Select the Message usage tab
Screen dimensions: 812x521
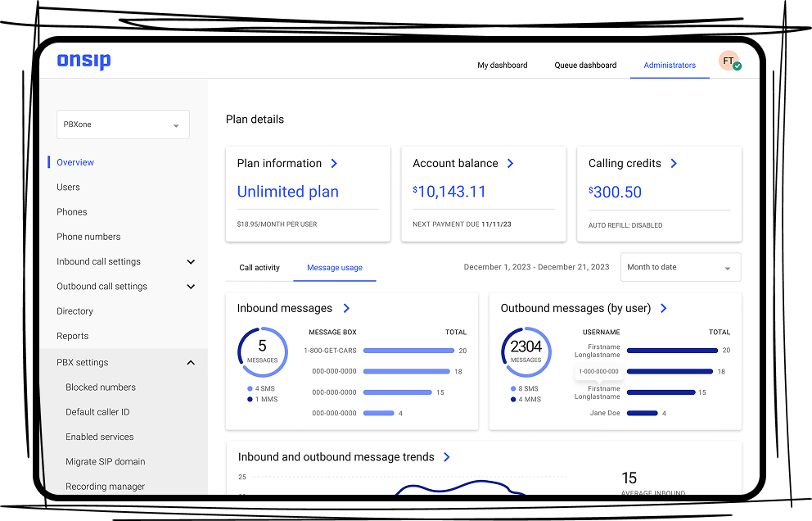(335, 268)
